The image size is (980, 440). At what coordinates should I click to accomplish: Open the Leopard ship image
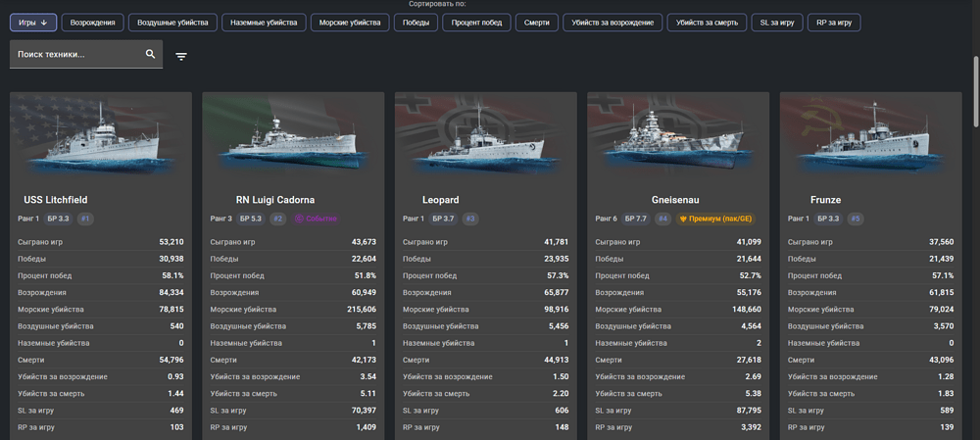coord(486,138)
